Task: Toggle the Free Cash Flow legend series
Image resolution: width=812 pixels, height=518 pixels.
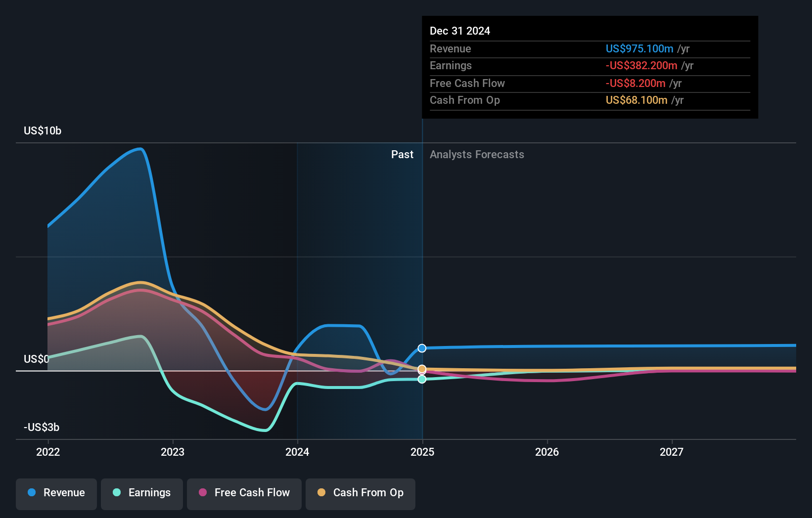Action: [244, 494]
